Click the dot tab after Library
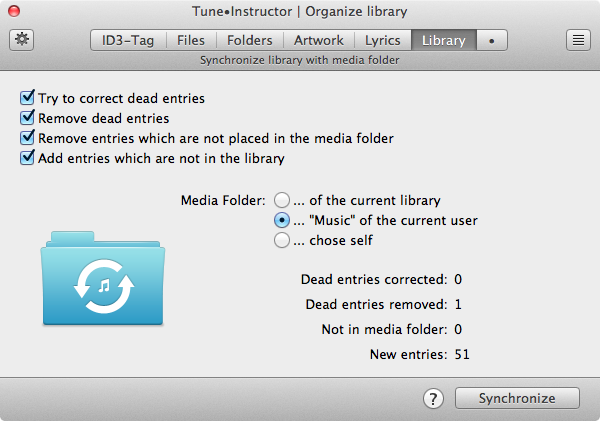600x421 pixels. click(x=492, y=40)
